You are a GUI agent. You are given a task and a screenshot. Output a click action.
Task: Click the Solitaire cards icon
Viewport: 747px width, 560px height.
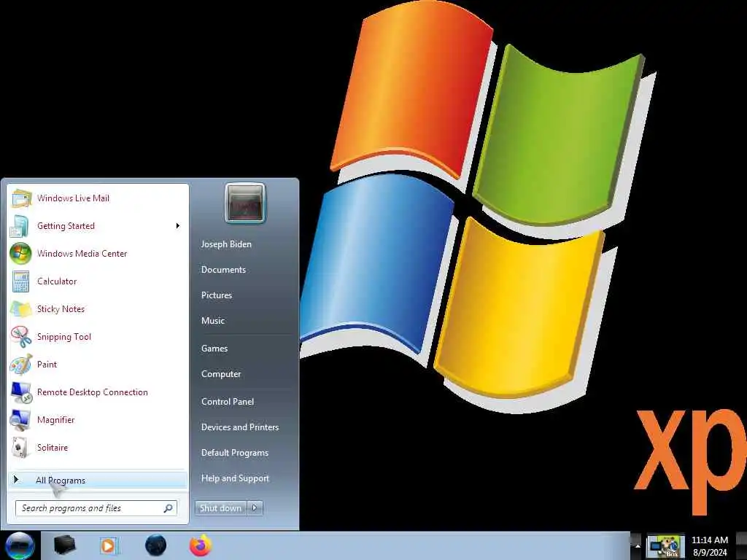click(20, 448)
